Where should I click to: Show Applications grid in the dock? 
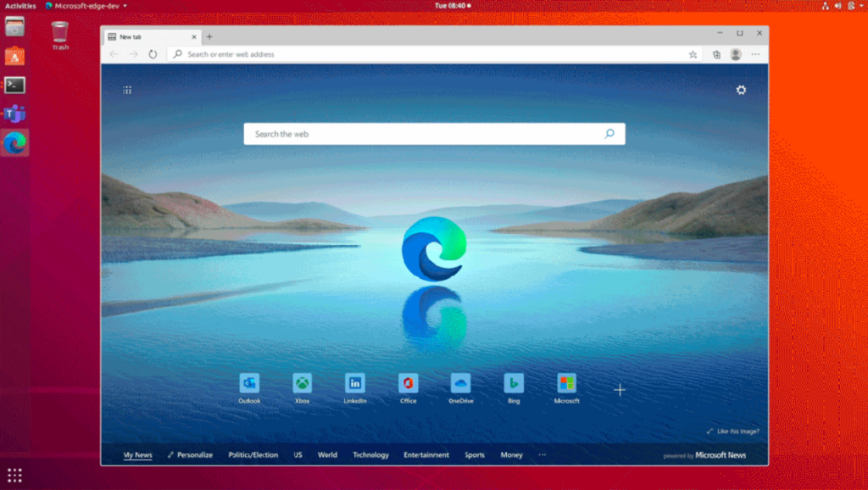[x=15, y=475]
